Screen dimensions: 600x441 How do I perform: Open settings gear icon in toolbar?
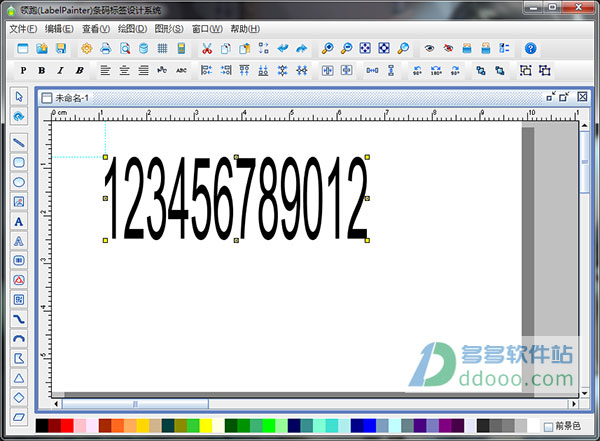[87, 48]
